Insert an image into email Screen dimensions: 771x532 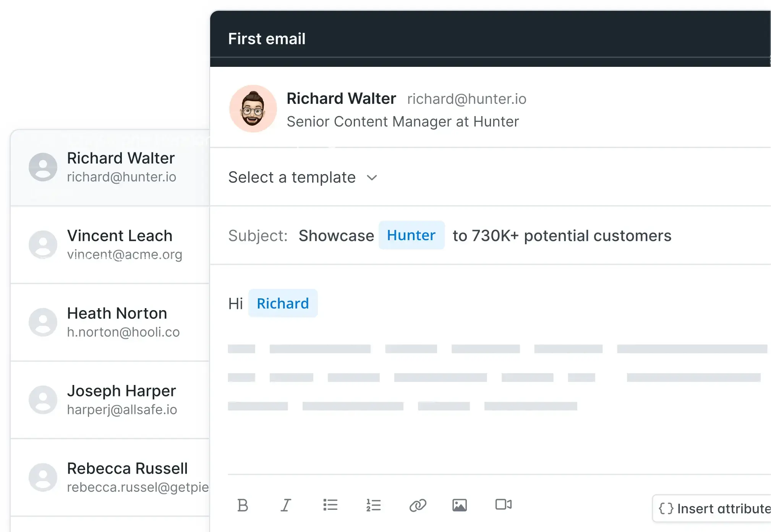point(459,505)
